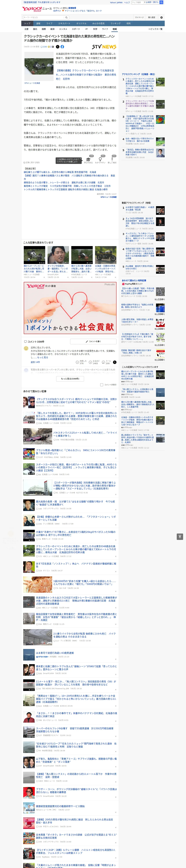The width and height of the screenshot is (186, 868).
Task: Click the コメントを書く button
Action: 93,342
